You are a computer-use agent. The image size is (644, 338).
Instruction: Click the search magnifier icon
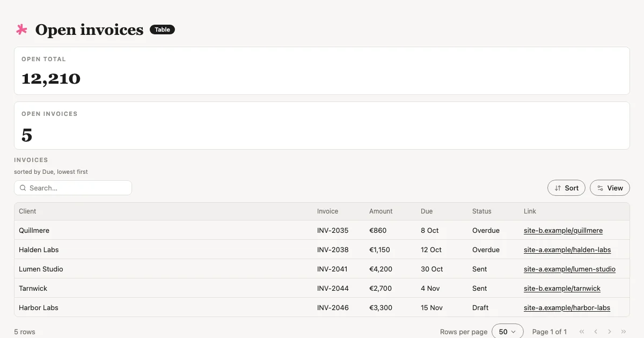click(x=23, y=188)
